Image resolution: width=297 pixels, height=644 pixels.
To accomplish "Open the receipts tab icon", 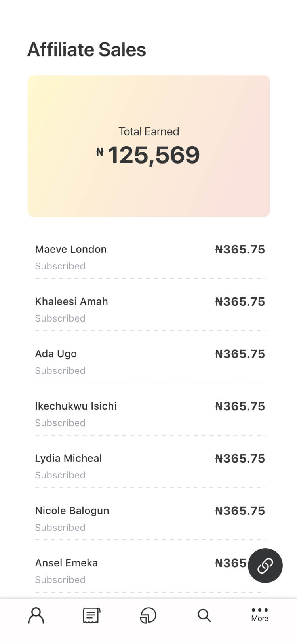I will [91, 615].
